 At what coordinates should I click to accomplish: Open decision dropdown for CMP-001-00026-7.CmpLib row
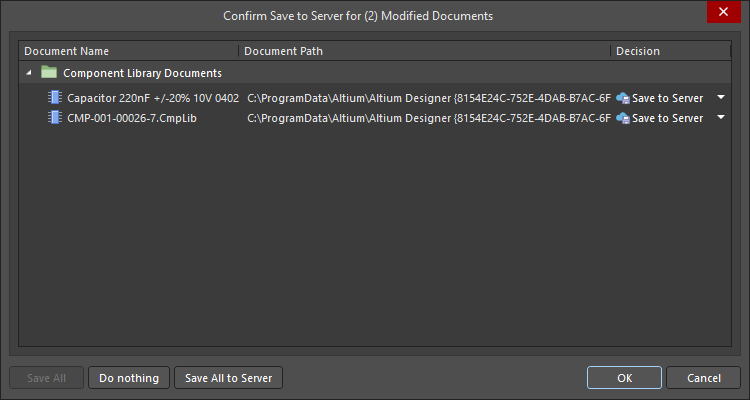722,118
